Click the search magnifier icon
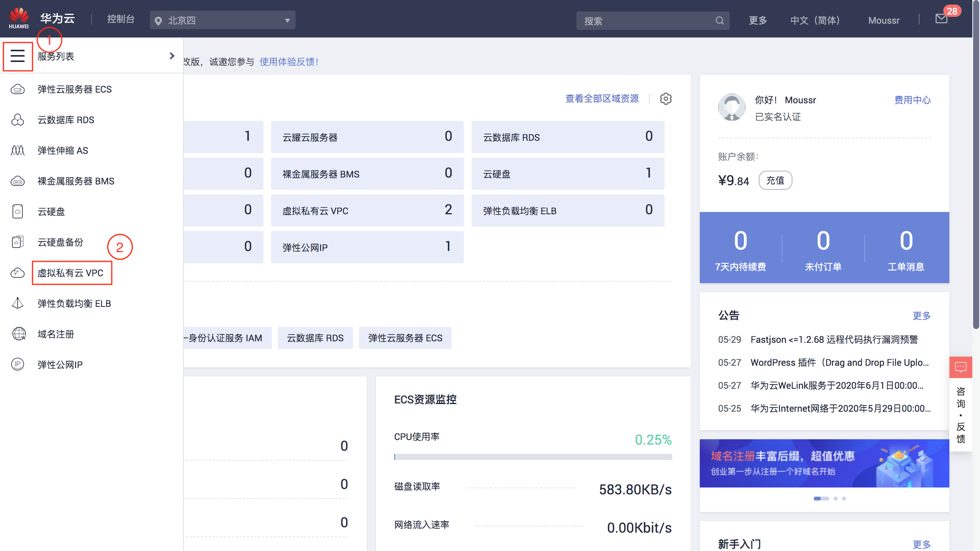Screen dimensions: 980x551 pos(720,21)
